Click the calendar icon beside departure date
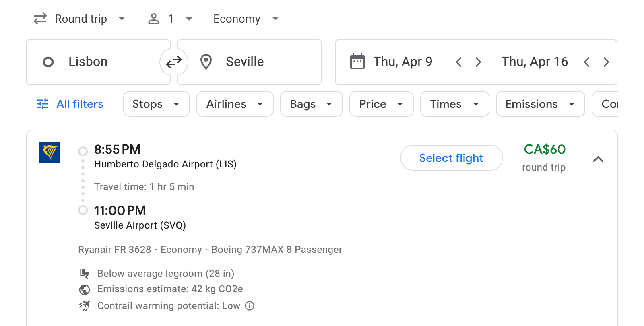Image resolution: width=644 pixels, height=326 pixels. 357,61
